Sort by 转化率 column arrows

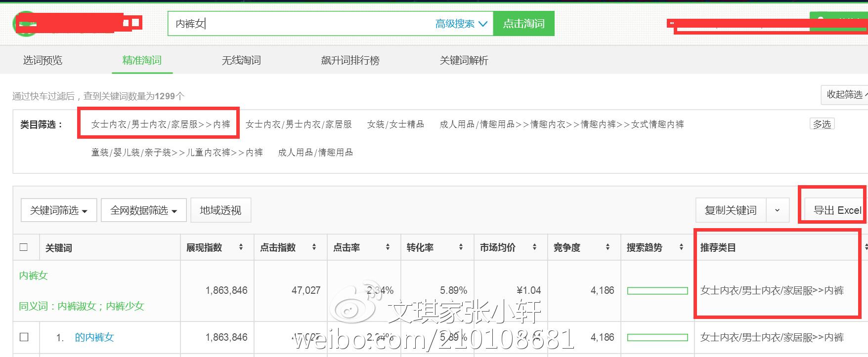tap(461, 247)
